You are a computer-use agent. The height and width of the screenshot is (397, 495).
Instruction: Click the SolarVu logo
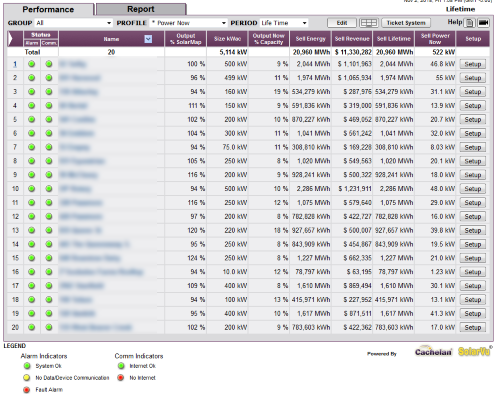pos(474,351)
